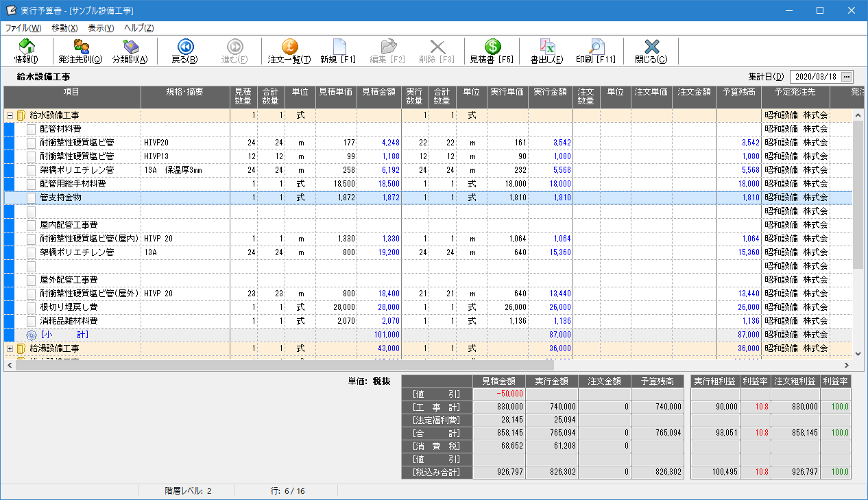Screen dimensions: 868x500
Task: Tick the checkbox for 屋内配管工事費
Action: coord(31,225)
